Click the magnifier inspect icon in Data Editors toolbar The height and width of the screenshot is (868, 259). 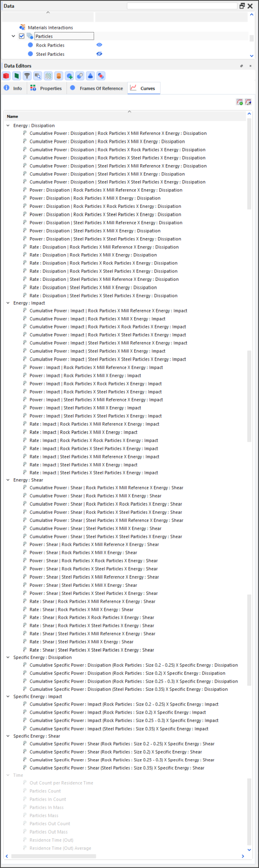click(38, 76)
